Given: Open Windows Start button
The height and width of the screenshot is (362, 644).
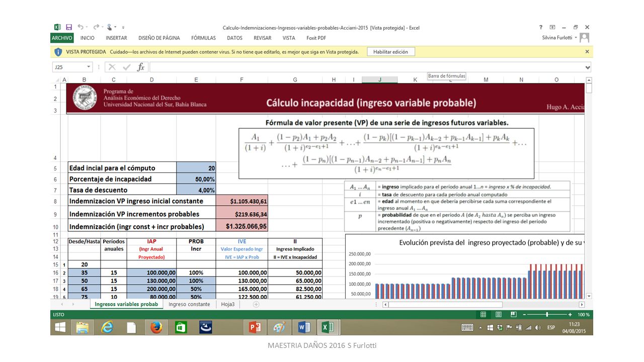Looking at the screenshot, I should (x=60, y=327).
